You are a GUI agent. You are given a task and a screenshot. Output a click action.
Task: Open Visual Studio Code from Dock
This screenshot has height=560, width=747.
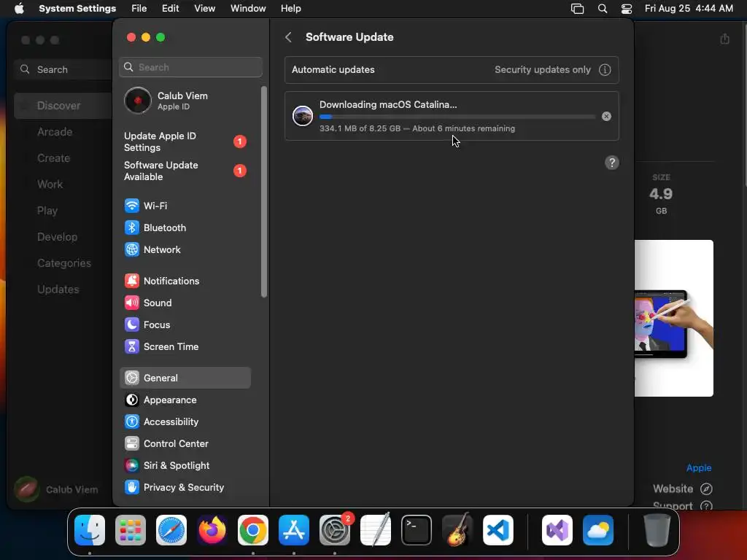tap(498, 530)
